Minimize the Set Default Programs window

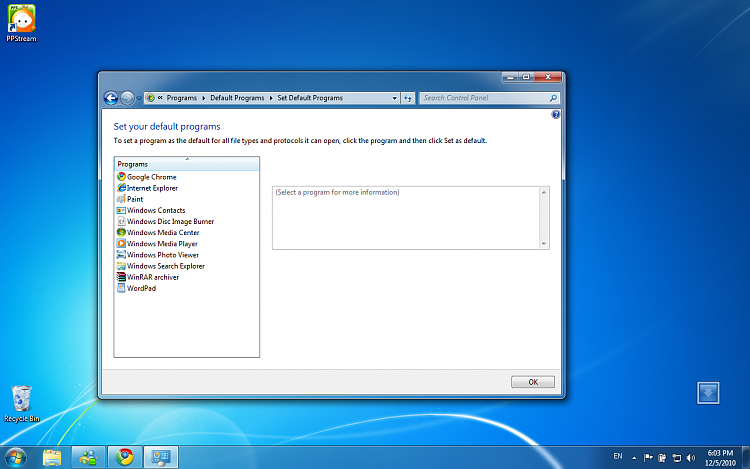click(x=510, y=77)
